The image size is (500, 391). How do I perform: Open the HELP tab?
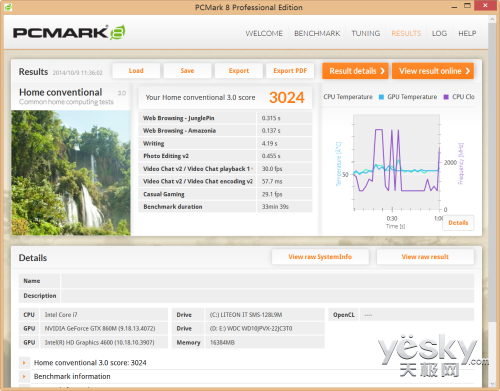467,33
